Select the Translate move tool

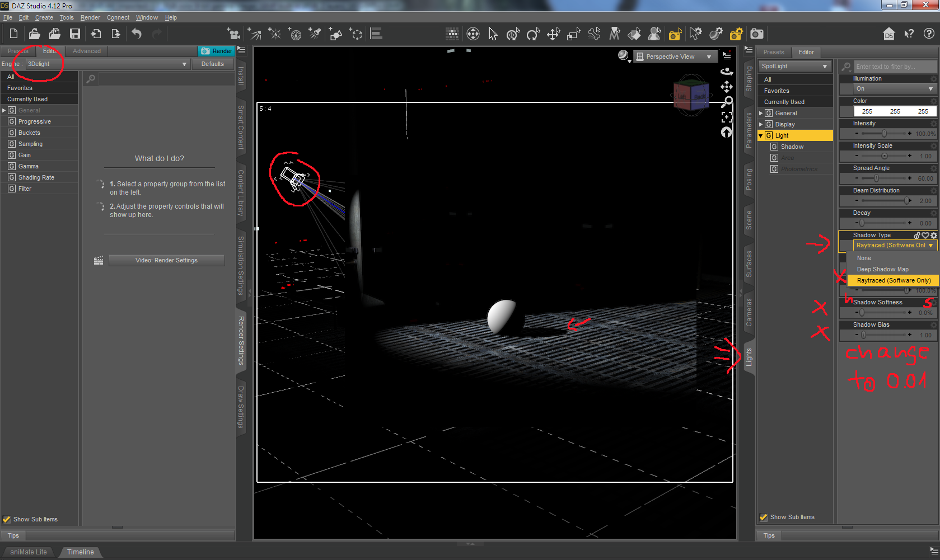[553, 35]
